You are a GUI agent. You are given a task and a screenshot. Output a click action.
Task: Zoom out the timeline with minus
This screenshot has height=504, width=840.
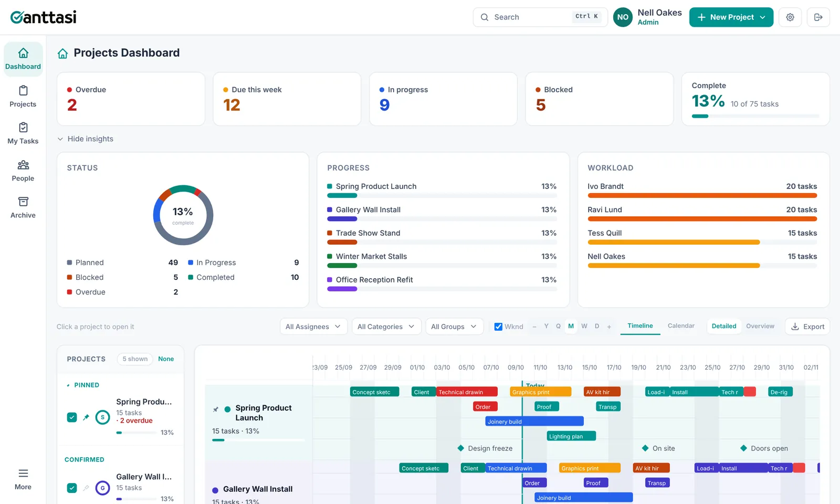coord(534,327)
